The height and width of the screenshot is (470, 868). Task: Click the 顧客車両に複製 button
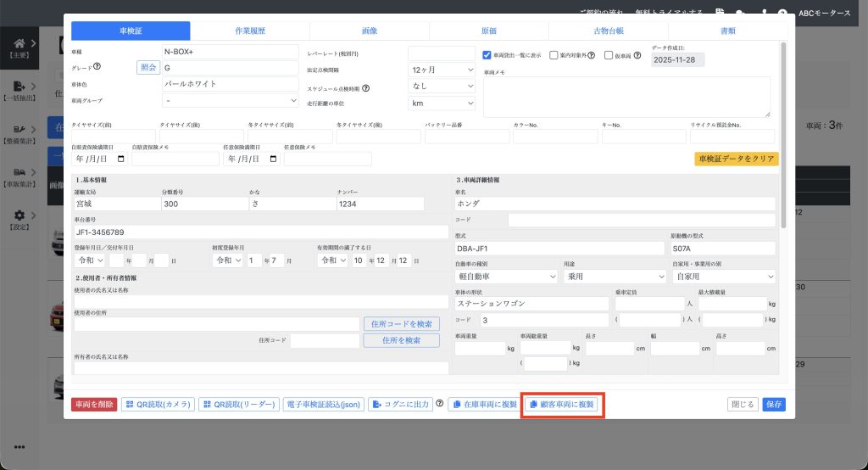[562, 405]
